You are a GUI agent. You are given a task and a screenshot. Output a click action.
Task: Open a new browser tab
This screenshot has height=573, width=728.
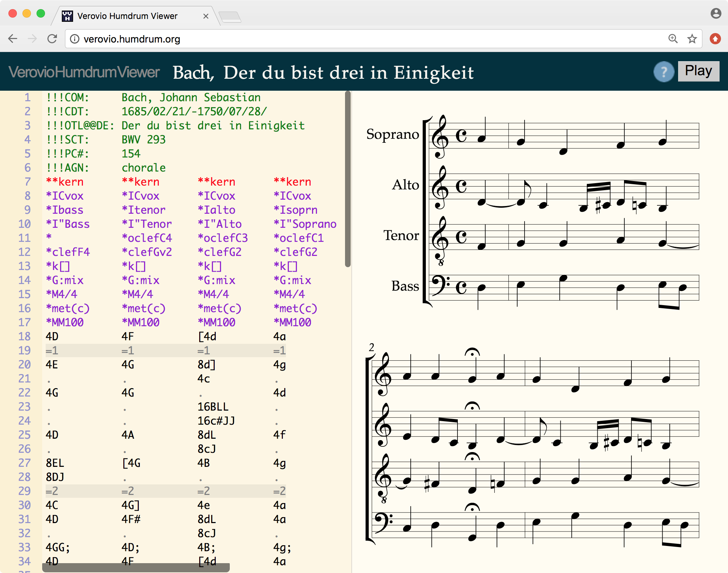[230, 17]
